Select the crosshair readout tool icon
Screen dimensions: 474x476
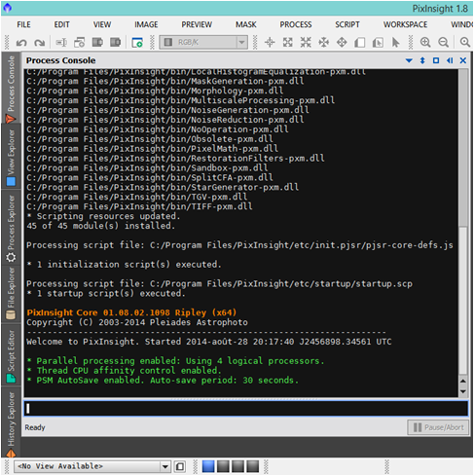click(x=270, y=42)
